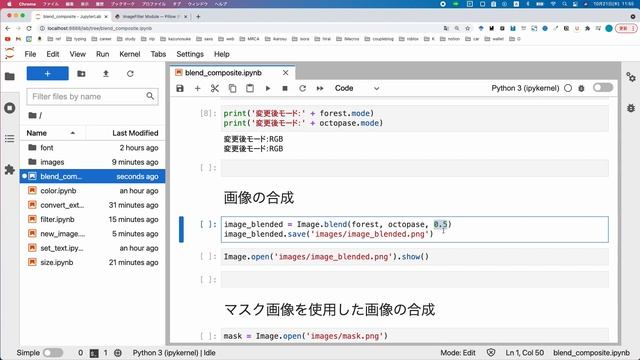
Task: Select the font folder
Action: pos(93,147)
